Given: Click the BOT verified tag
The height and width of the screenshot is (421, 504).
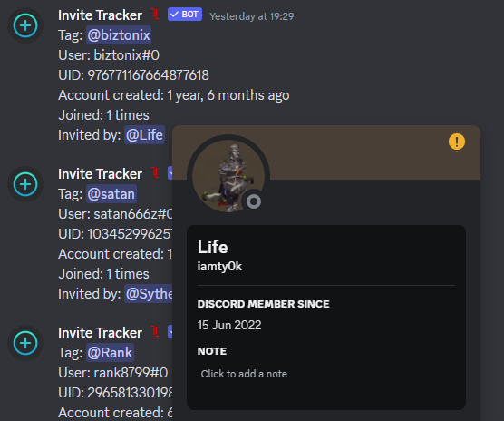Looking at the screenshot, I should click(x=185, y=15).
